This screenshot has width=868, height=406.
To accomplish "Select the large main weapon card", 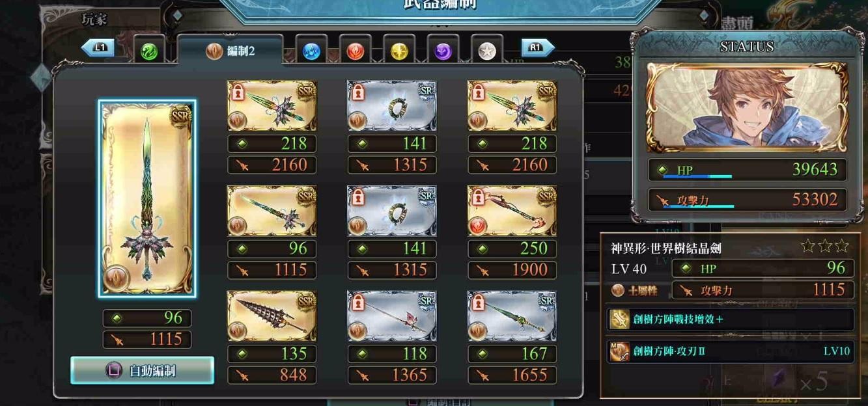I will point(147,198).
